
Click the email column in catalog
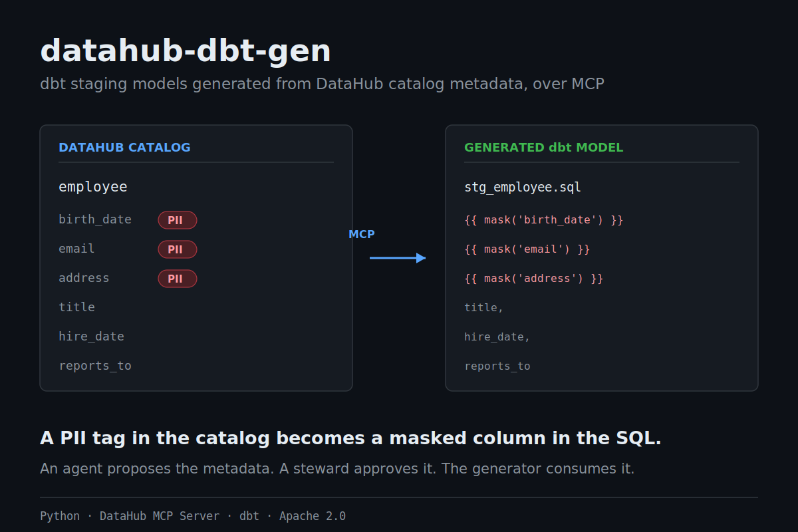click(x=76, y=249)
